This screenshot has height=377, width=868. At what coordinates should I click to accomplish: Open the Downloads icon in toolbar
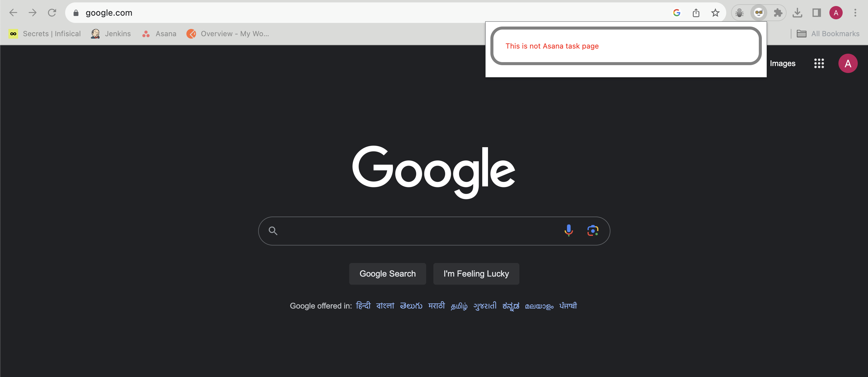click(797, 13)
